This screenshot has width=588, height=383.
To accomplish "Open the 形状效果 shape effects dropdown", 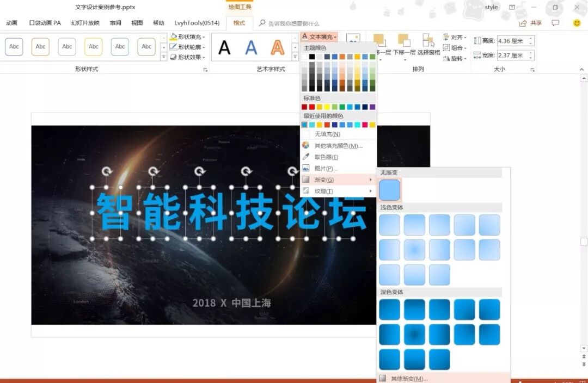I will click(187, 57).
